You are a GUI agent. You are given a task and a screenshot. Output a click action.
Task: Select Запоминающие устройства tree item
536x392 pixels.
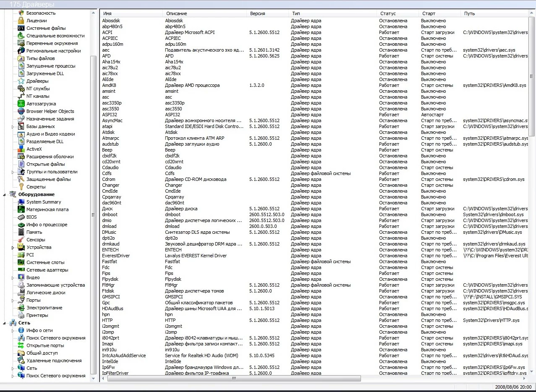click(x=55, y=285)
